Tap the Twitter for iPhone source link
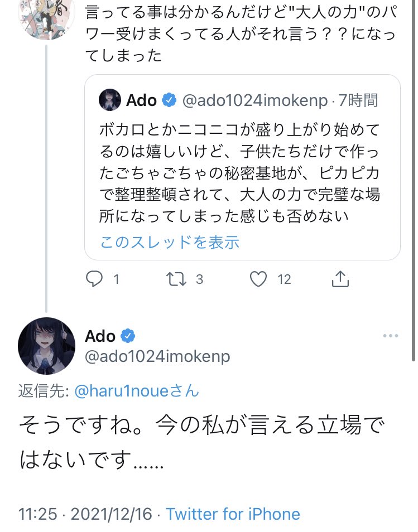This screenshot has height=532, width=418. [233, 514]
